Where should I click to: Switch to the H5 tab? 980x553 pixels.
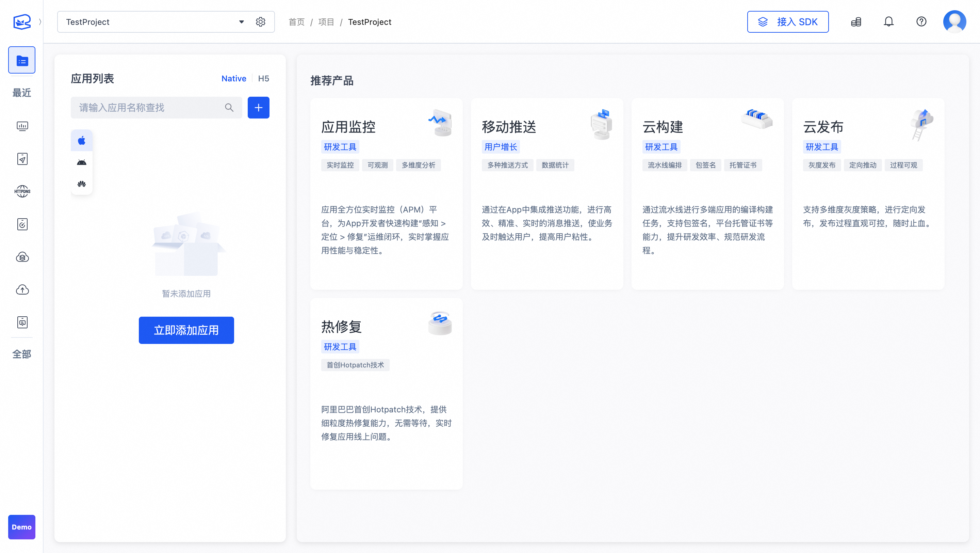click(x=263, y=78)
